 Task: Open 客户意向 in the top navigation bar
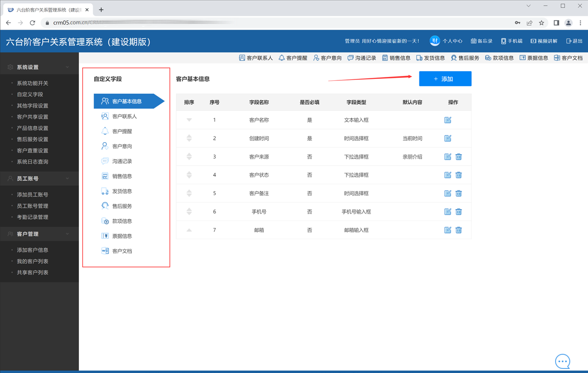(327, 58)
